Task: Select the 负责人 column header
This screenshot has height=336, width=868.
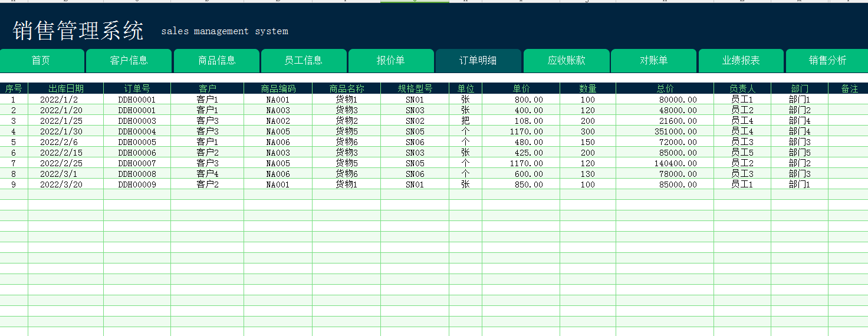Action: (742, 88)
